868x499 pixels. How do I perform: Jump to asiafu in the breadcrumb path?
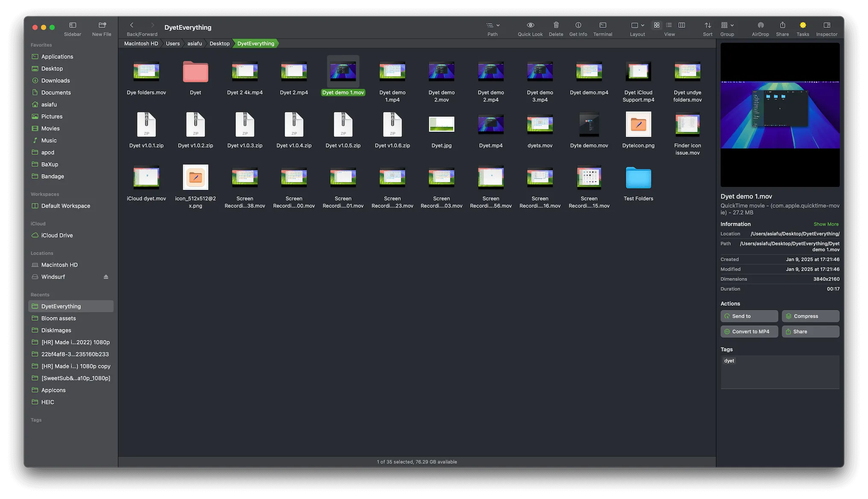click(194, 43)
